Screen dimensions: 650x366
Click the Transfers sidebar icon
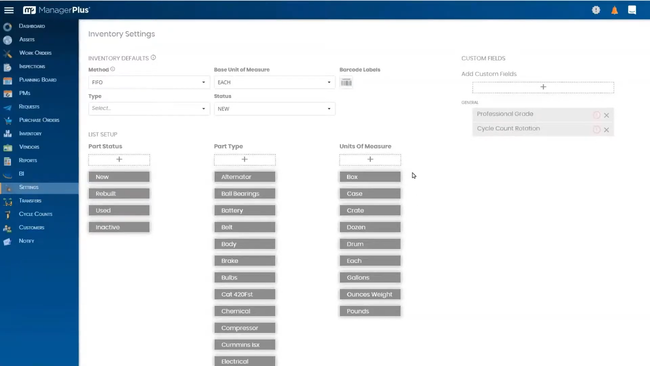pyautogui.click(x=7, y=201)
